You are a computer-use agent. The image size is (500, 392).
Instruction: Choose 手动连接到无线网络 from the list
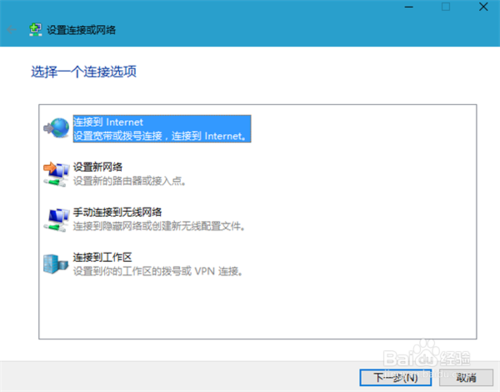click(x=117, y=212)
